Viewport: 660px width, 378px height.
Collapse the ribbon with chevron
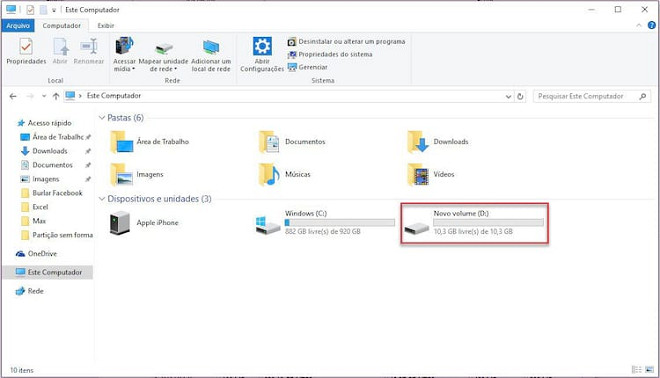click(639, 26)
